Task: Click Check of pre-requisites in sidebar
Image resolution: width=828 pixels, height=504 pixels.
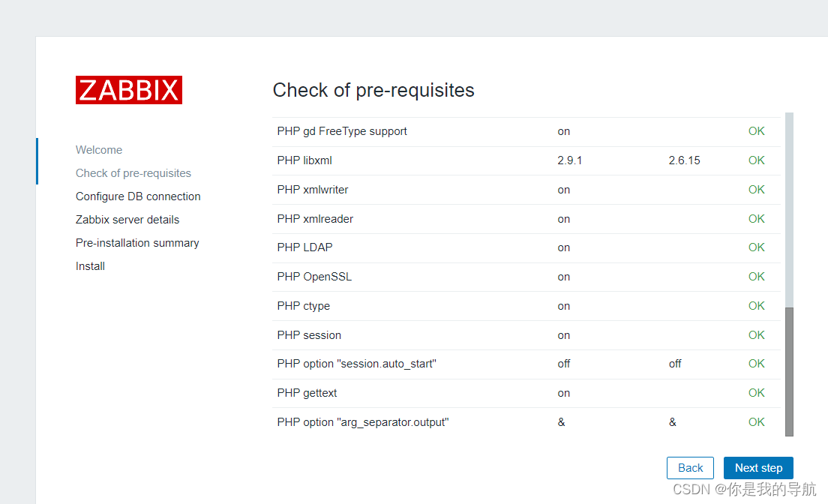Action: point(133,172)
